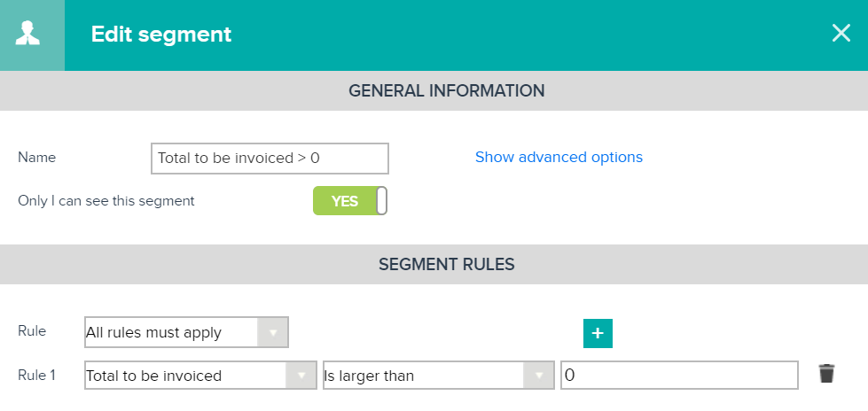
Task: Click arrow beside 'Total to be invoiced' rule
Action: [x=301, y=376]
